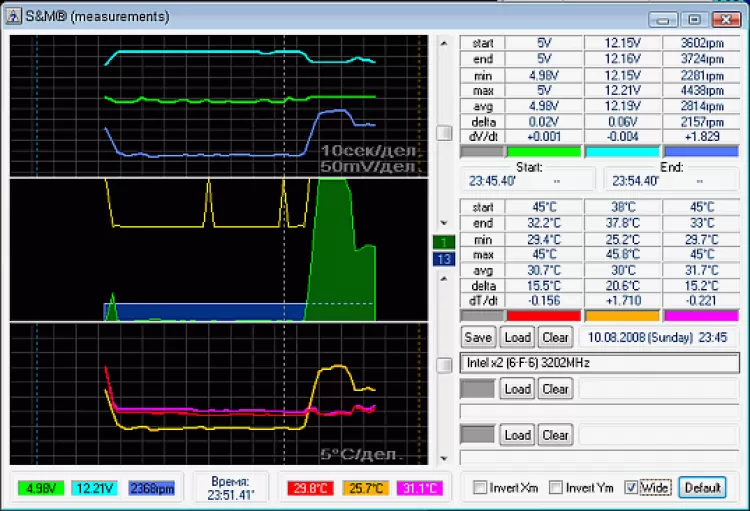Click the orange temperature color swatch
Viewport: 750px width, 511px height.
pyautogui.click(x=622, y=316)
